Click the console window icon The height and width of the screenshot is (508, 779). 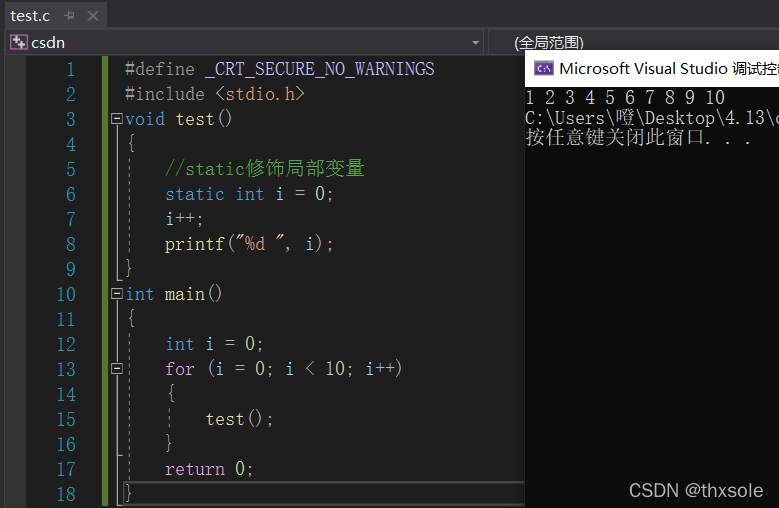pos(544,68)
